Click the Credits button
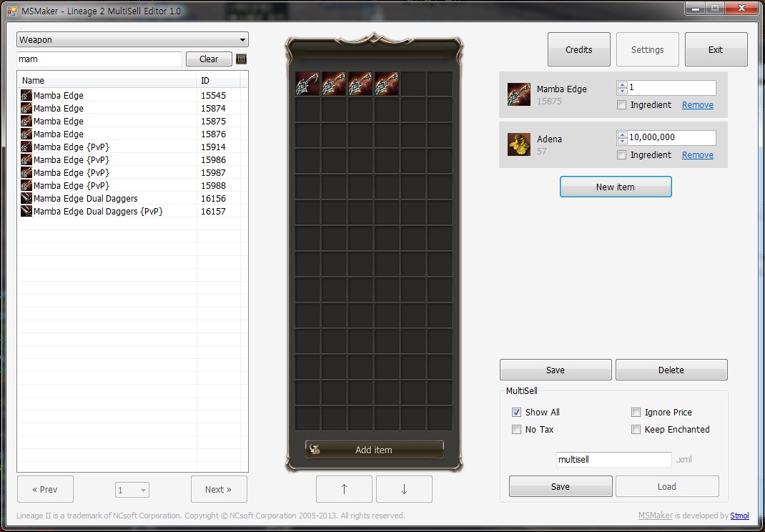This screenshot has width=765, height=532. coord(578,49)
